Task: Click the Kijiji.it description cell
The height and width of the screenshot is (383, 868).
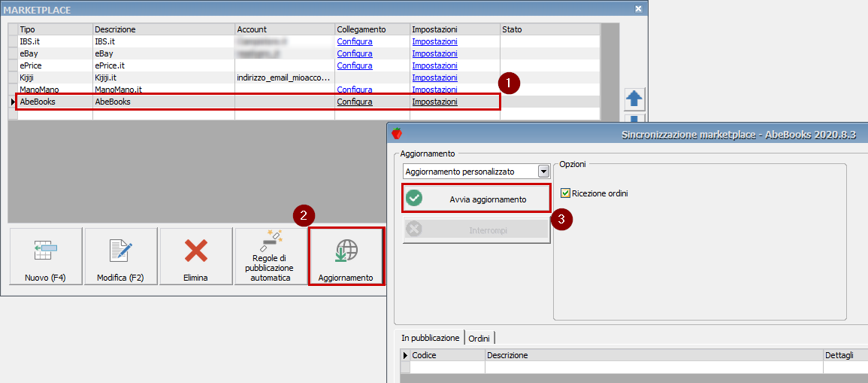Action: click(164, 78)
